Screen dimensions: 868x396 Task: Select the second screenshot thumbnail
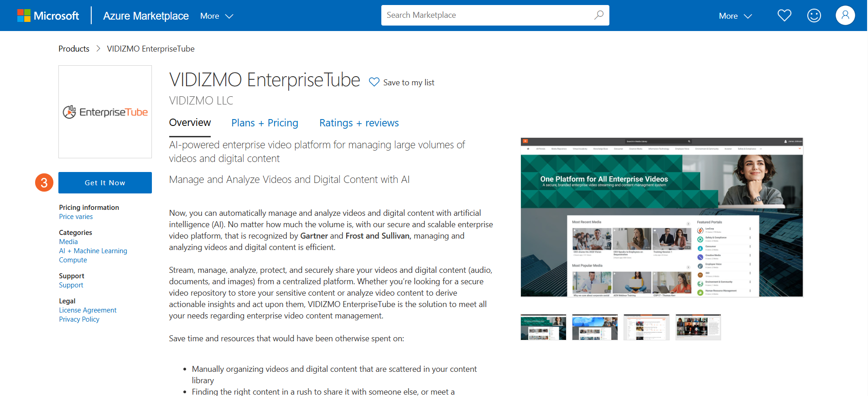click(x=595, y=327)
